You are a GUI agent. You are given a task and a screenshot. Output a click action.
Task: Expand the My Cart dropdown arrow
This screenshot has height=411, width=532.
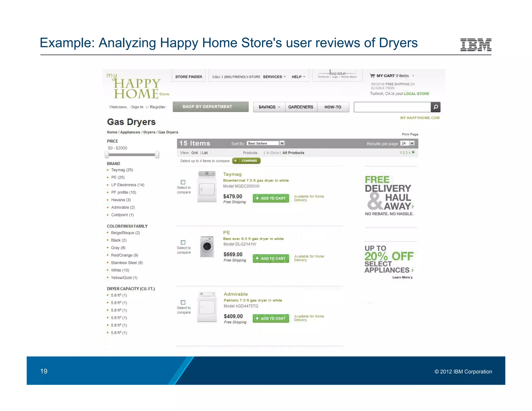413,76
